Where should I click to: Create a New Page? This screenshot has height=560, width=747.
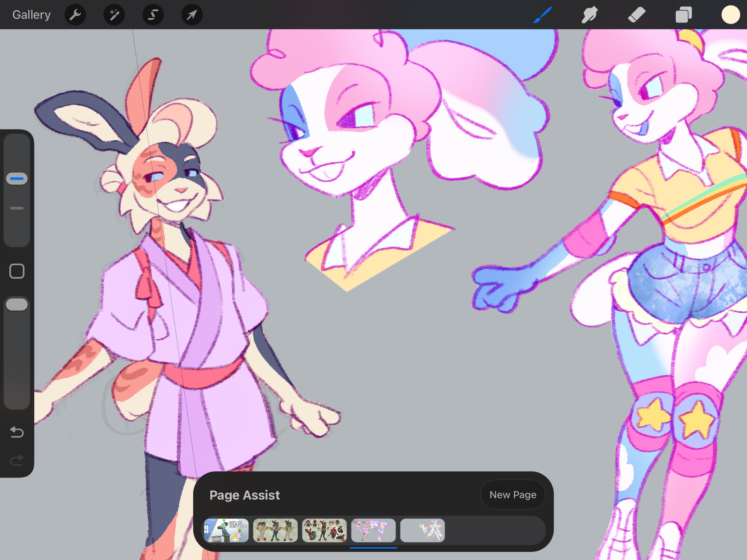pos(512,495)
